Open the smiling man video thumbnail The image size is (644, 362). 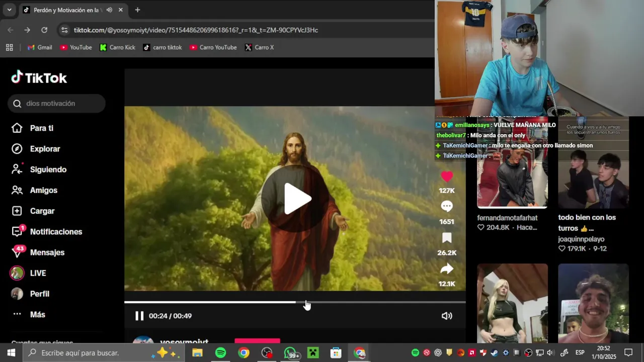593,303
